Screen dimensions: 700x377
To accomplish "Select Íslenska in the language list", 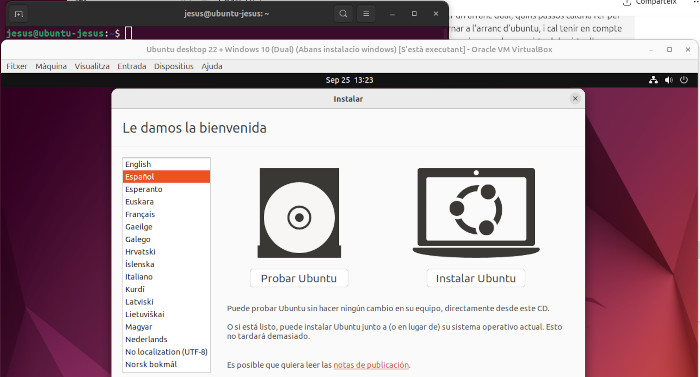I will [x=166, y=264].
